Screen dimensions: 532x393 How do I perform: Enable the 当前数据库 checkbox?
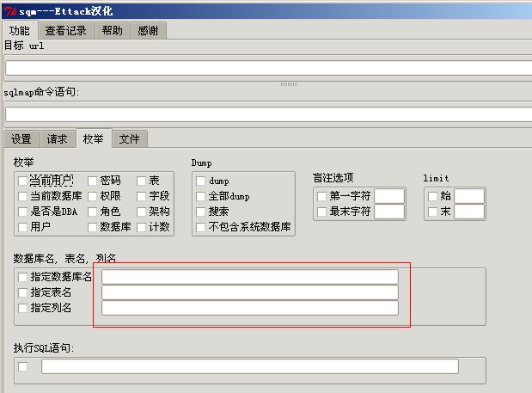tap(22, 196)
